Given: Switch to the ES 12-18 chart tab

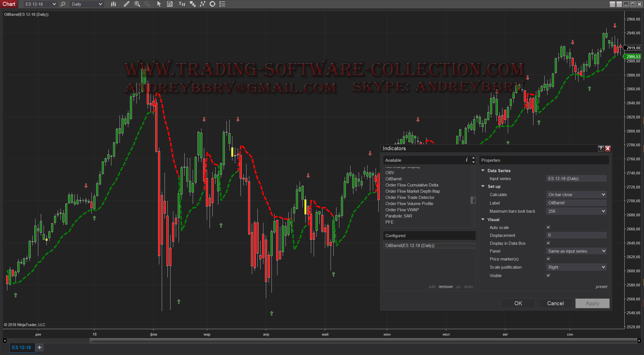Looking at the screenshot, I should pyautogui.click(x=22, y=347).
